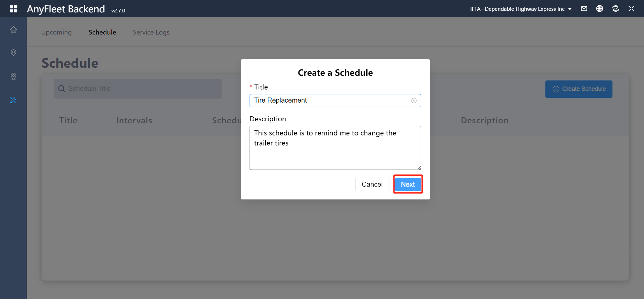644x299 pixels.
Task: Expand the IFTA company dropdown
Action: click(521, 9)
